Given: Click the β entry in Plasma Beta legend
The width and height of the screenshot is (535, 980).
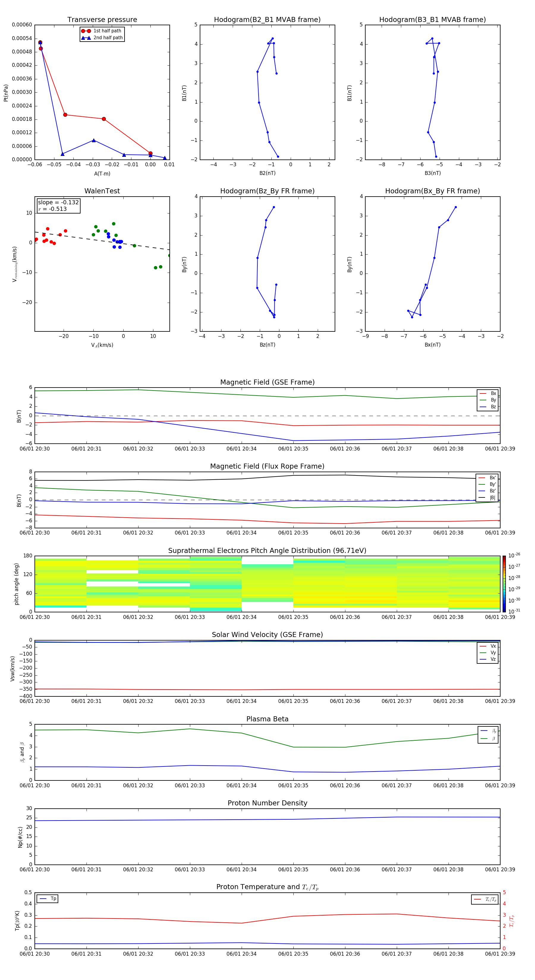Looking at the screenshot, I should click(489, 739).
